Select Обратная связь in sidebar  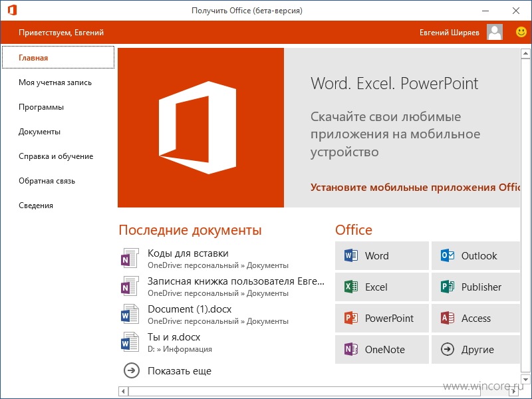[47, 181]
